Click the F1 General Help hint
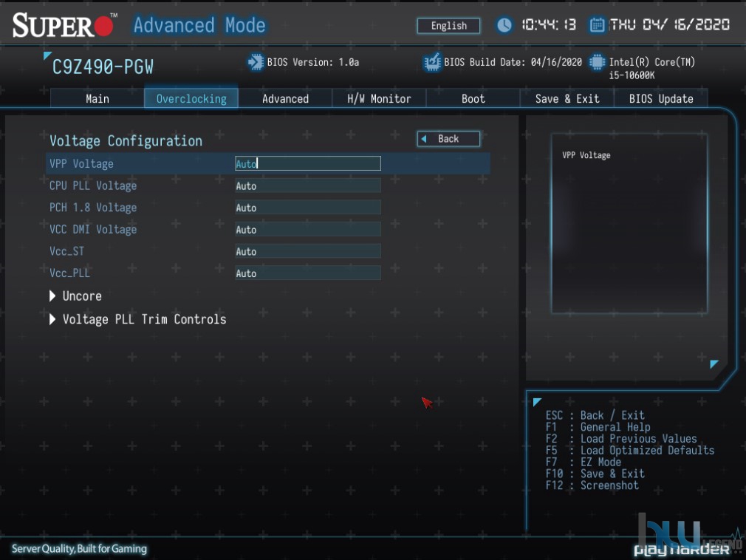Screen dimensions: 746x560 point(598,427)
